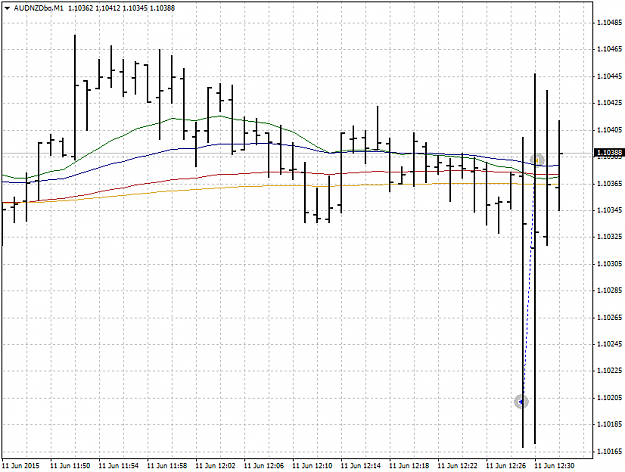Click the 11 Jun 12:14 time label
This screenshot has height=472, width=625.
[361, 466]
